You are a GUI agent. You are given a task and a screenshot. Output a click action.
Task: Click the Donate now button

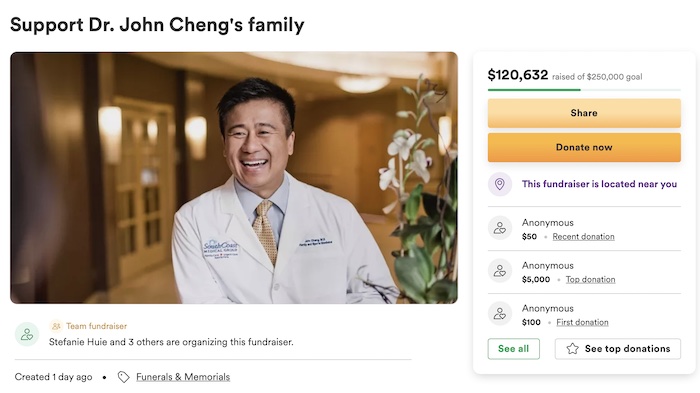pos(584,147)
